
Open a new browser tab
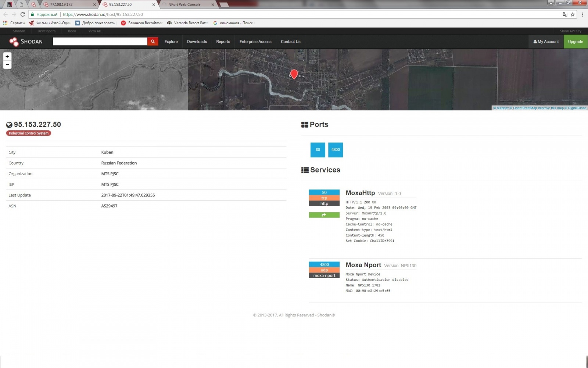pos(224,5)
